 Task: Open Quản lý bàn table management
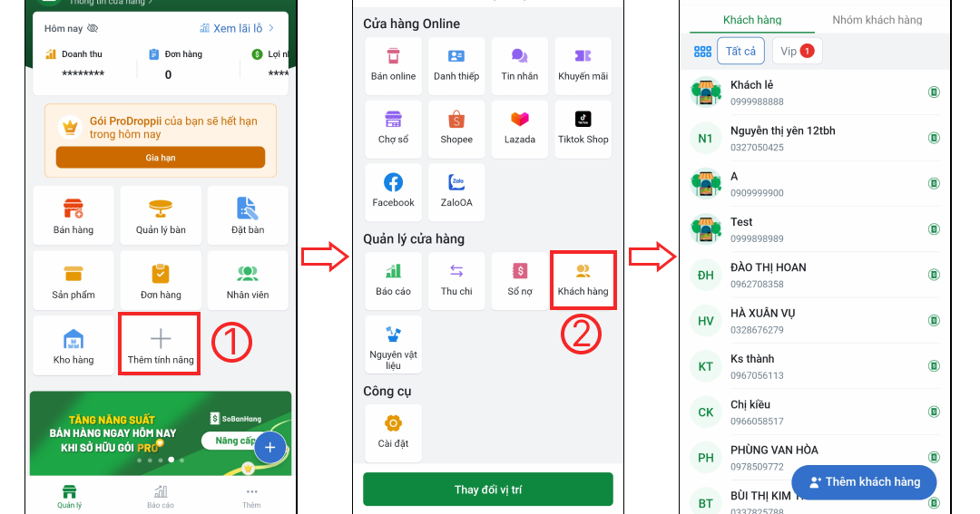161,215
